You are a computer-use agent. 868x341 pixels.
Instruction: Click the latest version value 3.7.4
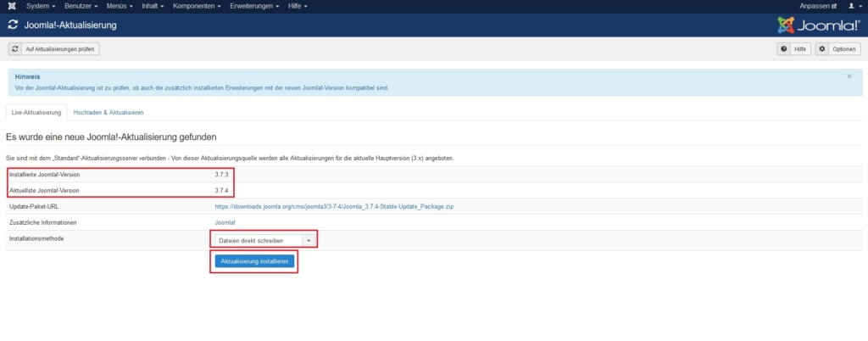[221, 190]
